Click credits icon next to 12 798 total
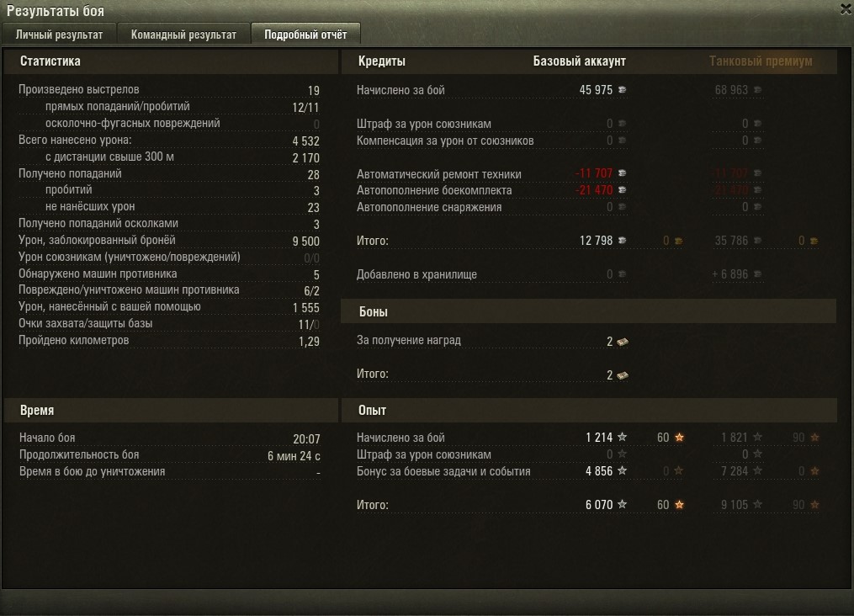 pos(622,240)
